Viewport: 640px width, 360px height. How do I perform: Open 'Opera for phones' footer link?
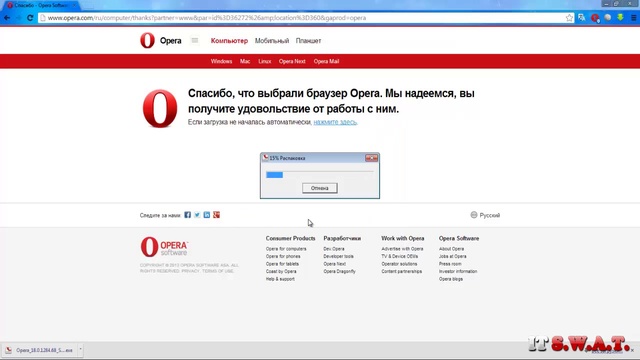tap(283, 256)
